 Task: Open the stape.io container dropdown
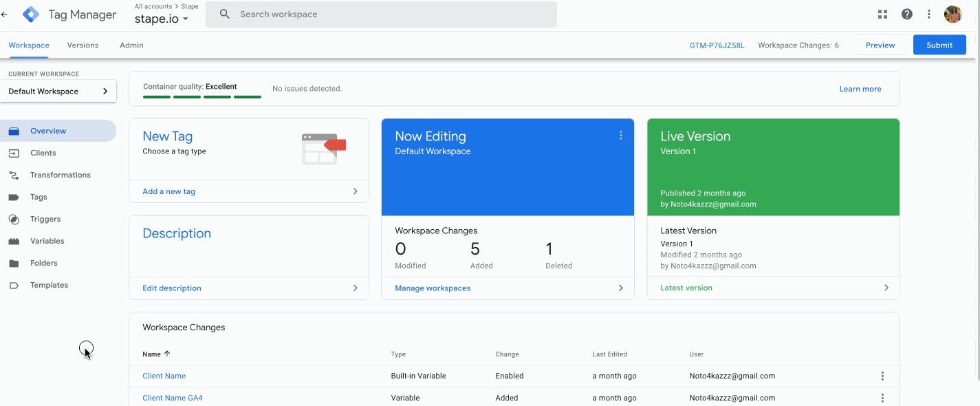click(x=162, y=19)
